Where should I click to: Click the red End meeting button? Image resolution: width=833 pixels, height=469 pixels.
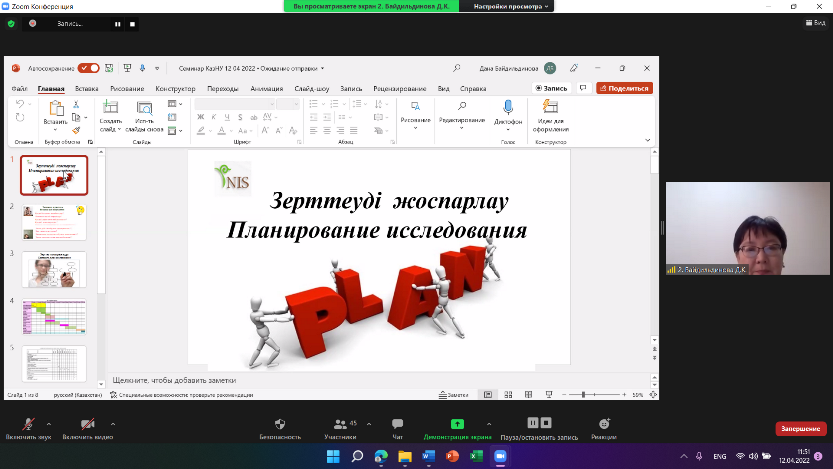800,428
